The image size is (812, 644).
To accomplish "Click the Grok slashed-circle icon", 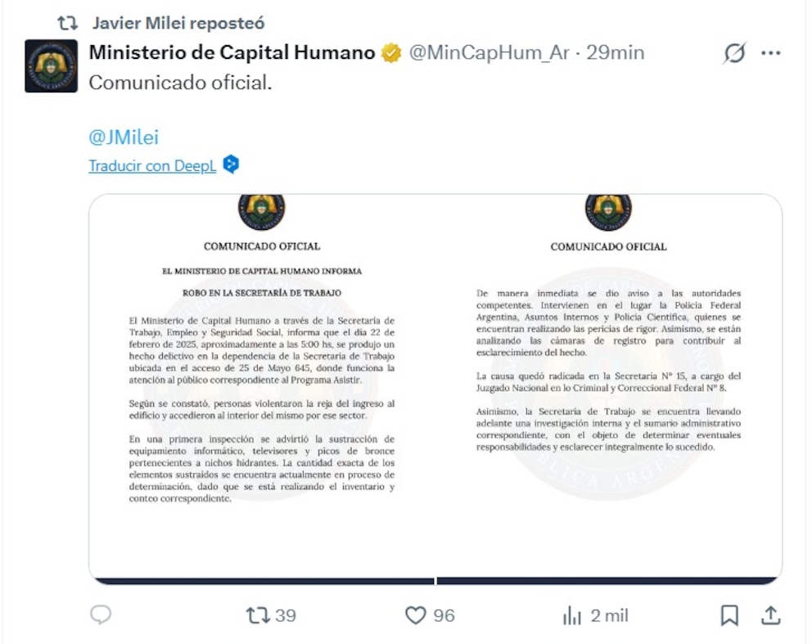I will pyautogui.click(x=734, y=53).
